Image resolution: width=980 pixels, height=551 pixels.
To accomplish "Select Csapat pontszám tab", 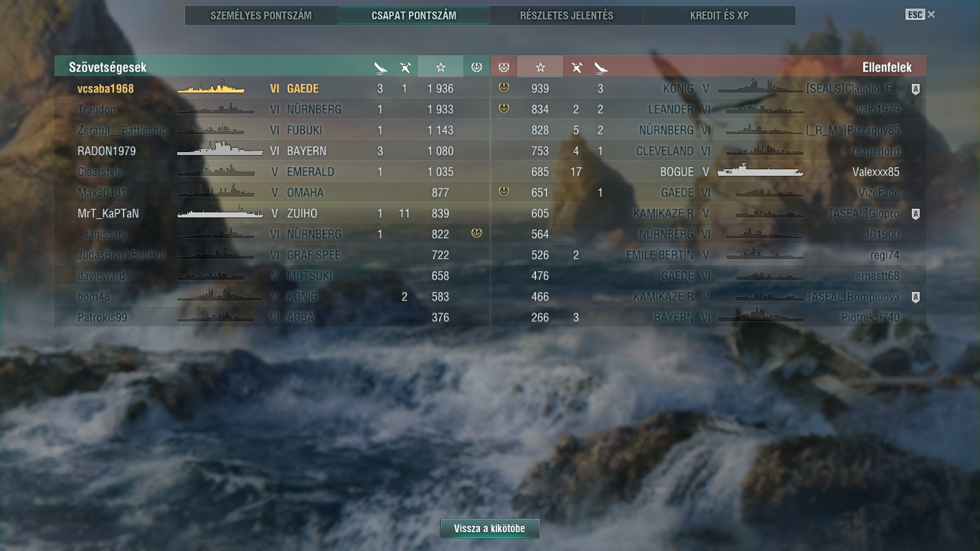I will (414, 15).
